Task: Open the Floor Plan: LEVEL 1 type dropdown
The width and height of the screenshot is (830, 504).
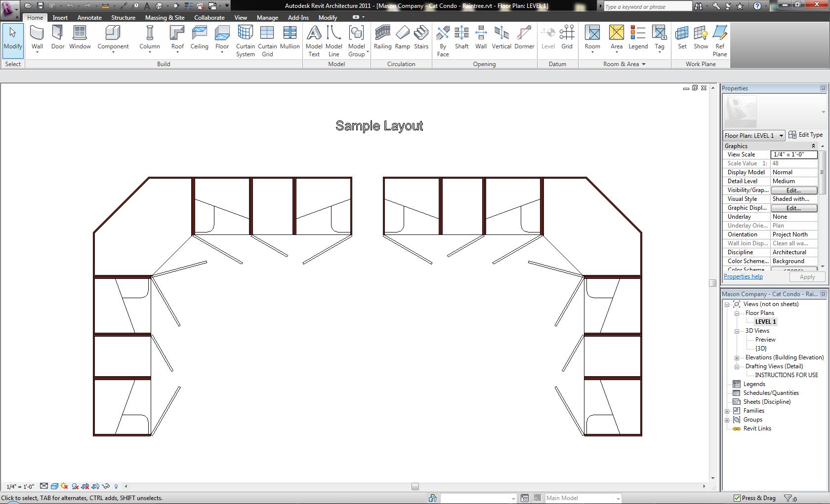Action: (754, 135)
